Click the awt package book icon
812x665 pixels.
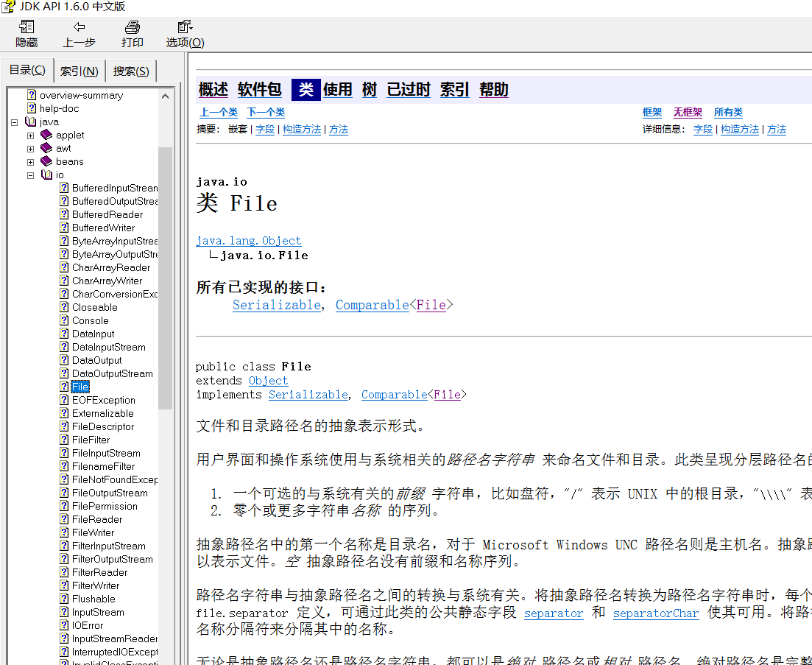click(x=46, y=148)
